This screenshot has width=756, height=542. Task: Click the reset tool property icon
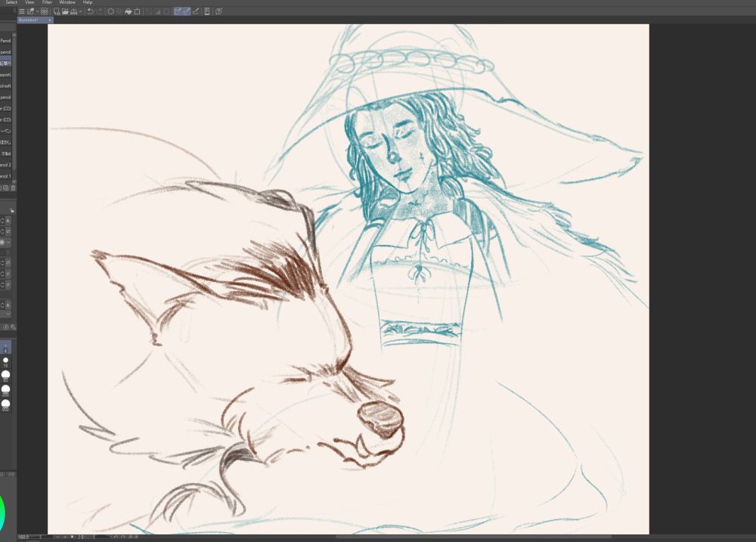point(5,327)
